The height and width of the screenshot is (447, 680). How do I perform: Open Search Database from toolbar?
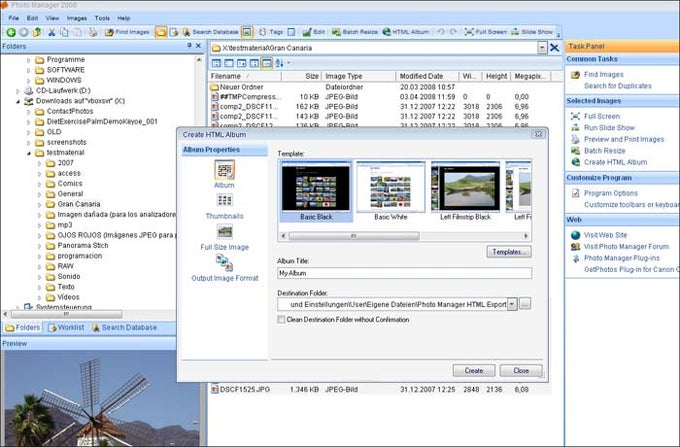(x=210, y=32)
